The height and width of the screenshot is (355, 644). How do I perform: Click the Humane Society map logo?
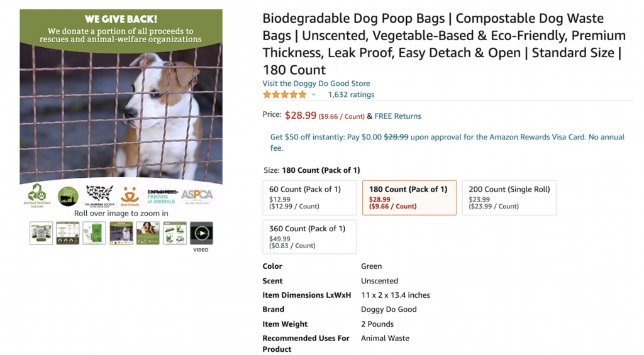click(x=99, y=196)
